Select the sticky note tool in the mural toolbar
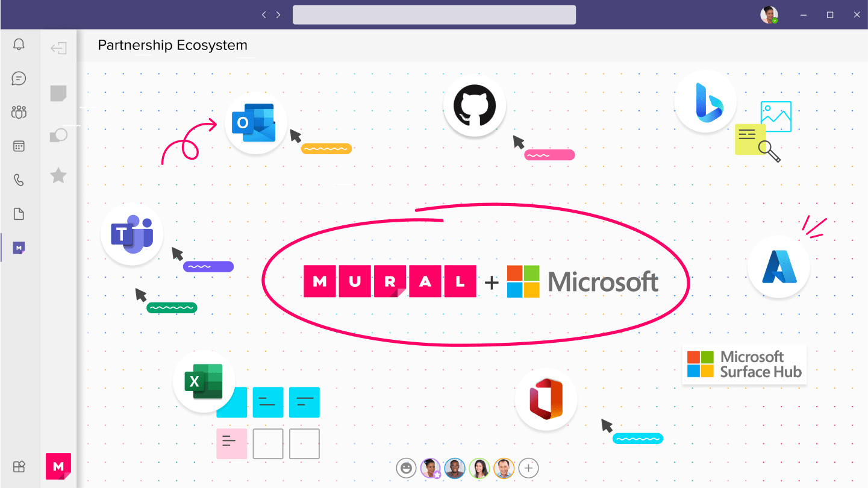Screen dimensions: 868x488 pos(58,93)
